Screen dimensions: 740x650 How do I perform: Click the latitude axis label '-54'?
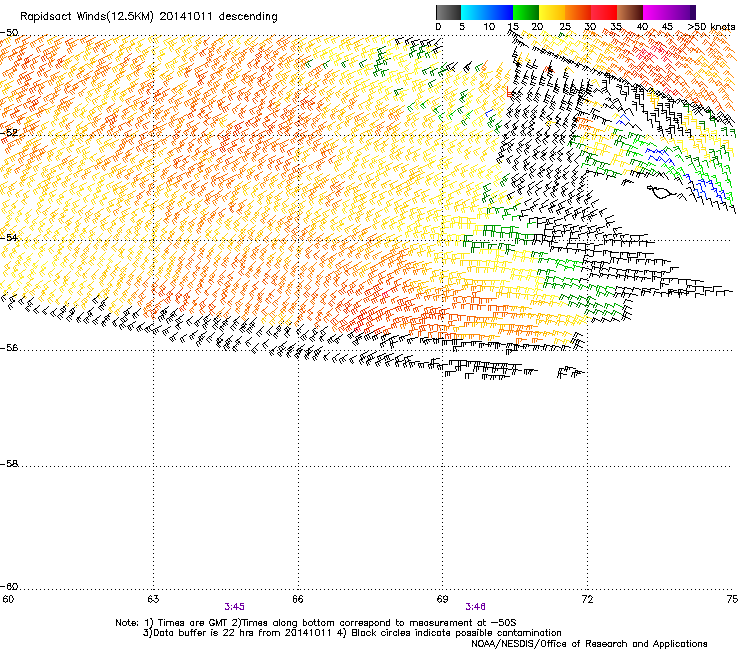click(x=9, y=237)
